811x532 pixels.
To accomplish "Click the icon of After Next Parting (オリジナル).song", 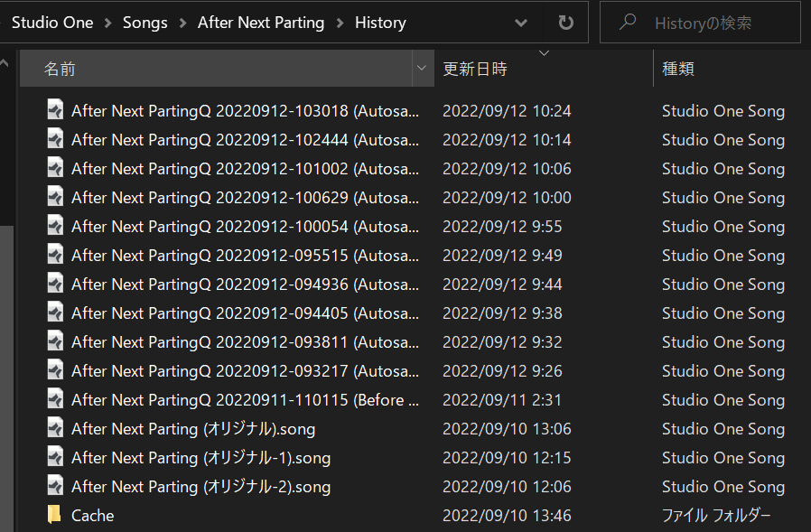I will tap(55, 428).
